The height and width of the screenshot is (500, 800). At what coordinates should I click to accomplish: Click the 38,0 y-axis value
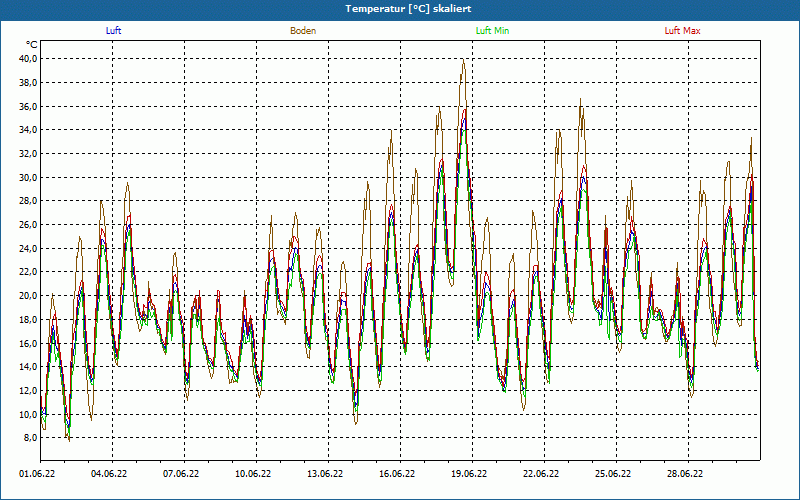point(28,83)
